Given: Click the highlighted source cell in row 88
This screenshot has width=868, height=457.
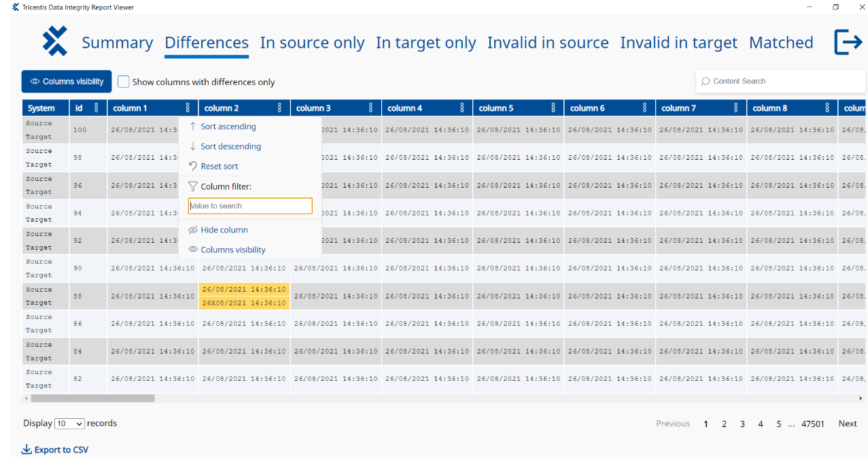Looking at the screenshot, I should (x=244, y=289).
